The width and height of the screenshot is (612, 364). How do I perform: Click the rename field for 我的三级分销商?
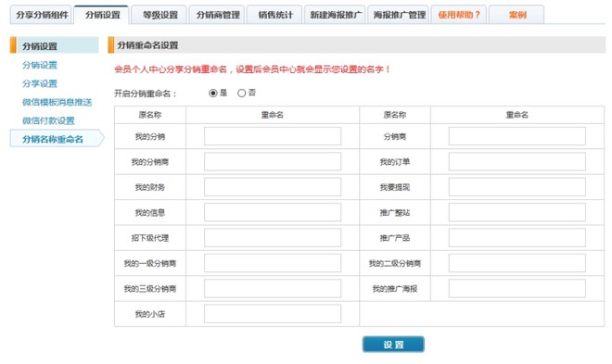273,288
